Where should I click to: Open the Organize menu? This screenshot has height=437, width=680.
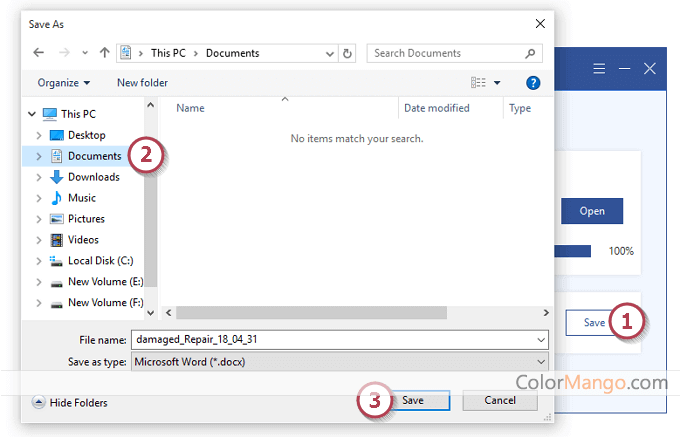63,83
